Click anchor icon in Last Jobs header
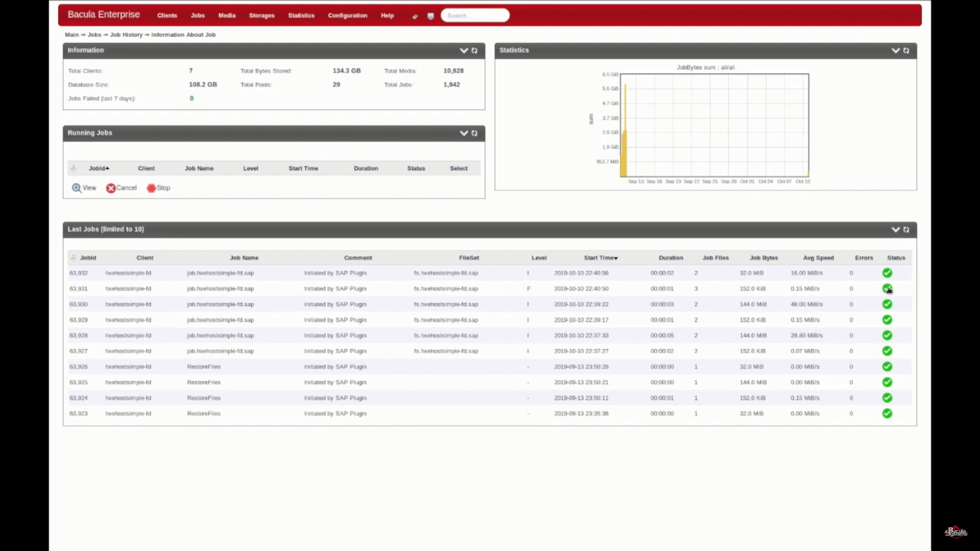The height and width of the screenshot is (551, 980). click(x=73, y=258)
